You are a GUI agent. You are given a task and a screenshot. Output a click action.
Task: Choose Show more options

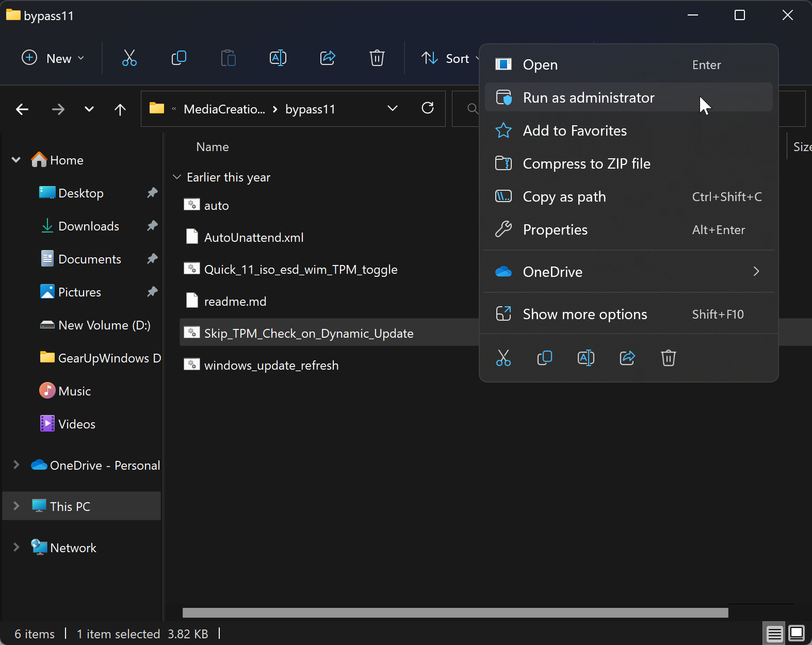pos(628,314)
